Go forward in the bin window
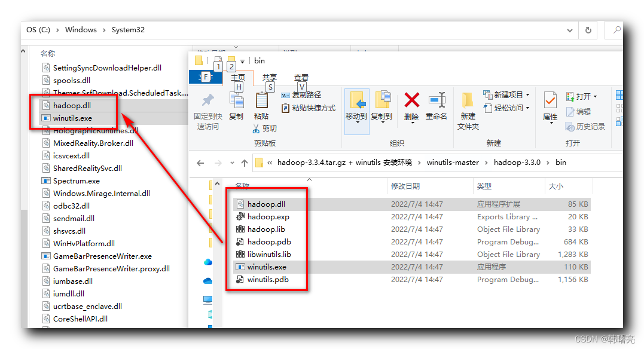Screen dimensions: 644x349 point(218,163)
